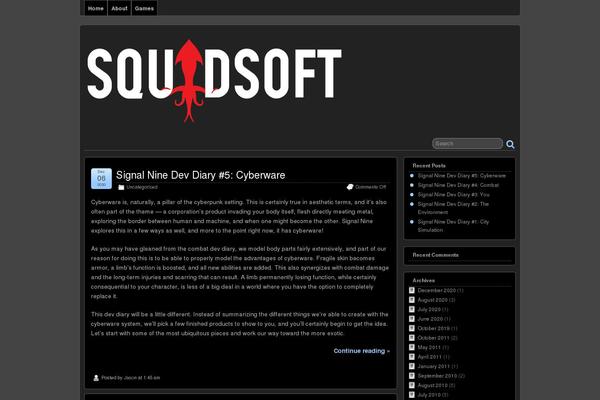The image size is (600, 400).
Task: Click the page icon beside September 2010
Action: (412, 376)
